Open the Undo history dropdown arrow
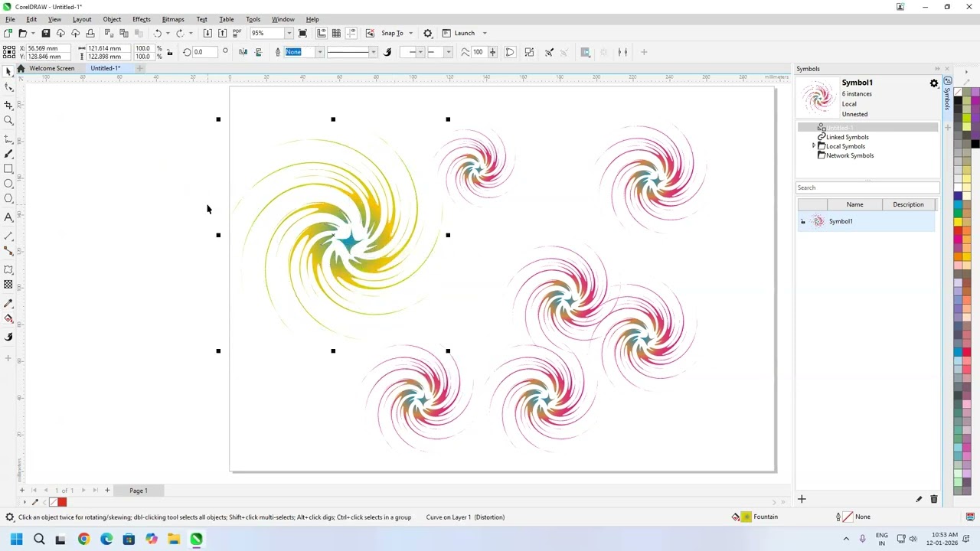This screenshot has height=551, width=980. point(168,33)
